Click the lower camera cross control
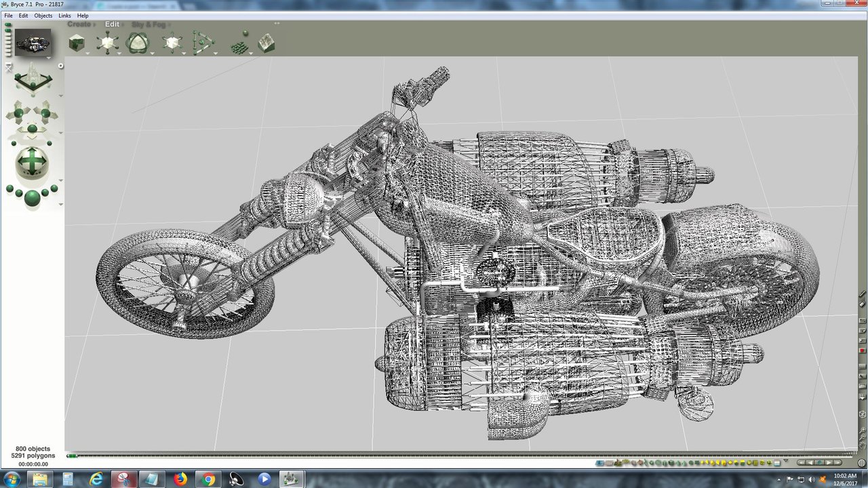868x488 pixels. click(33, 129)
